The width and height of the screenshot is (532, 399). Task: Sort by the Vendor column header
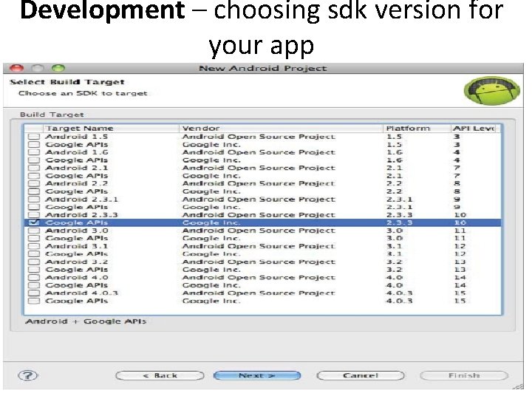pos(281,129)
